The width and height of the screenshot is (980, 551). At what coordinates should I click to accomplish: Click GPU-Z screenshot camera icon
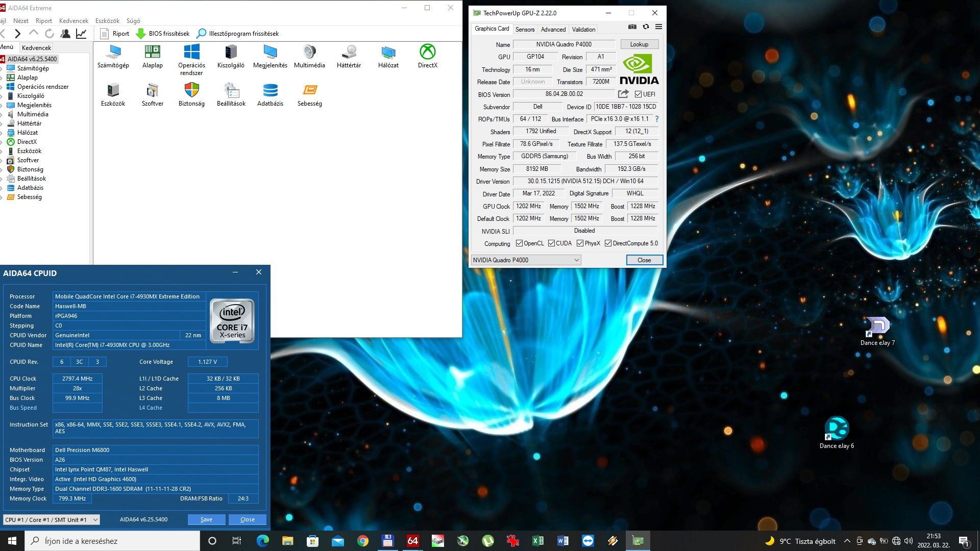(632, 27)
